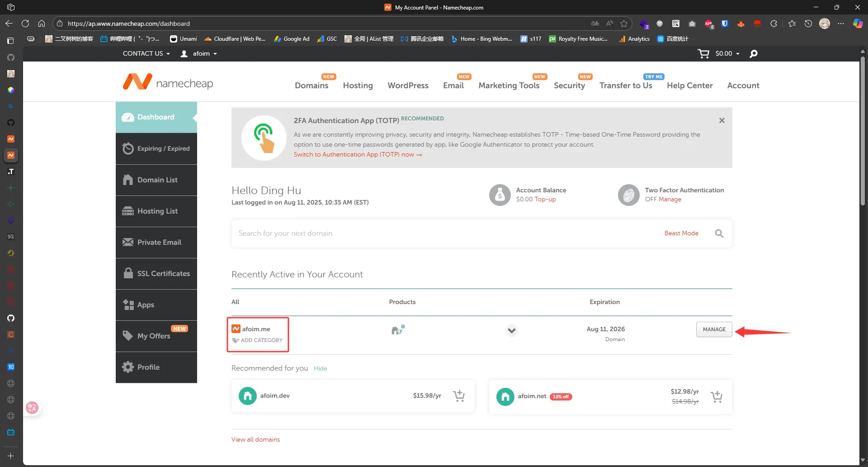Image resolution: width=868 pixels, height=467 pixels.
Task: Add afoim.dev to cart
Action: pos(459,396)
